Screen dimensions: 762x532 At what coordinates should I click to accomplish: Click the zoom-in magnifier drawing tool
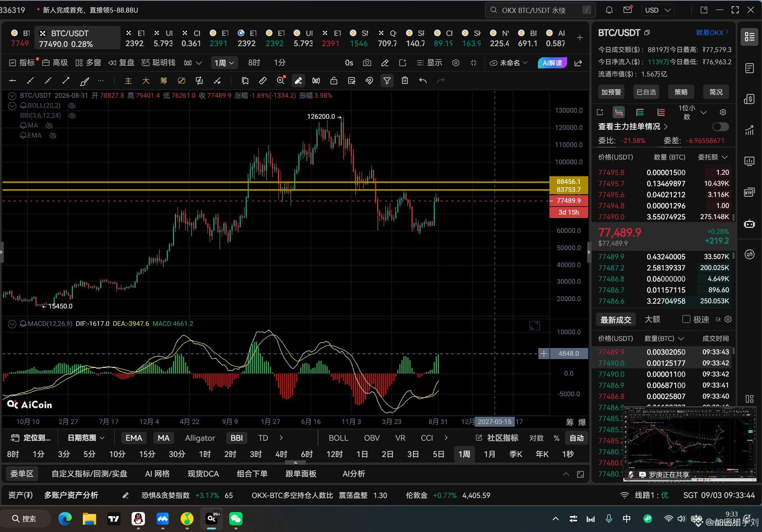(281, 81)
